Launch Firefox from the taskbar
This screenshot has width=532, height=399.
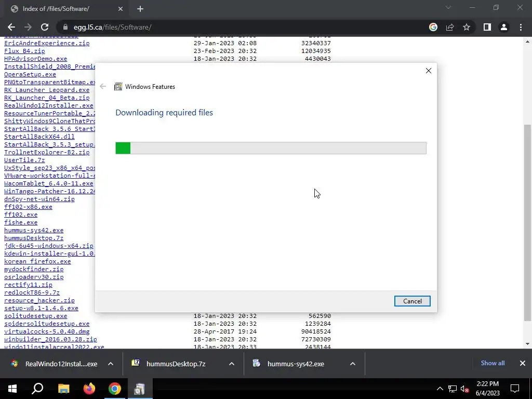89,389
